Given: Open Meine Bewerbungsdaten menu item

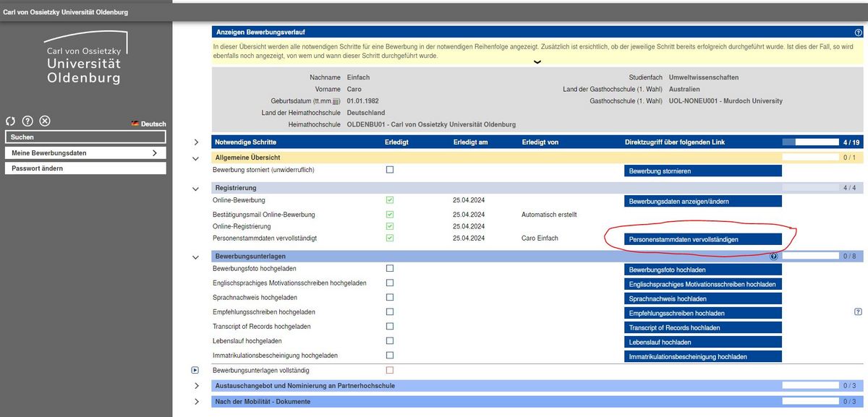Looking at the screenshot, I should coord(85,153).
